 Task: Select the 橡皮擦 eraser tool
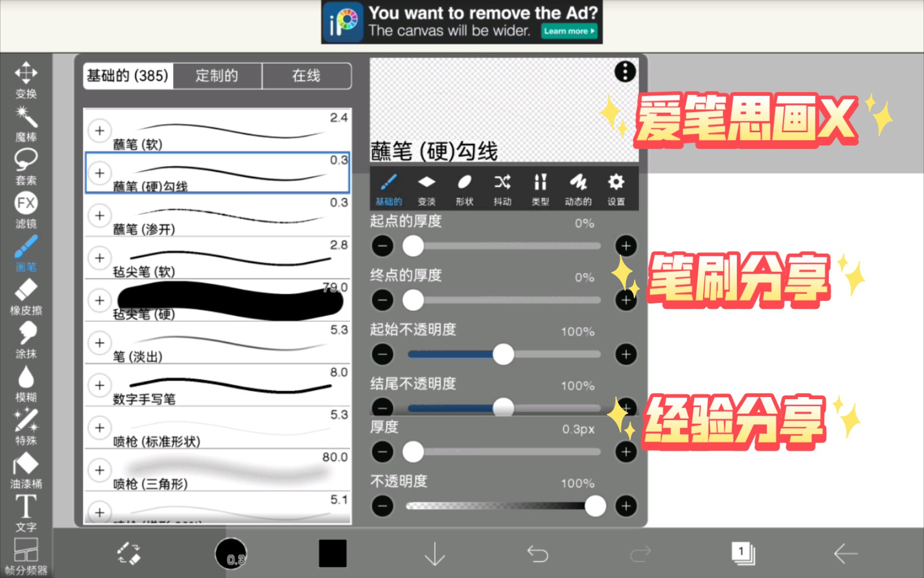26,297
